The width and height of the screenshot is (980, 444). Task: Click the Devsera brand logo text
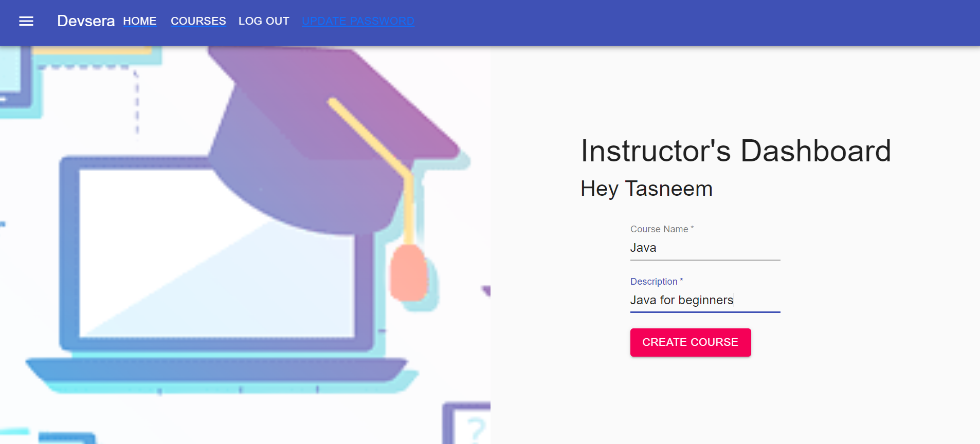click(86, 21)
